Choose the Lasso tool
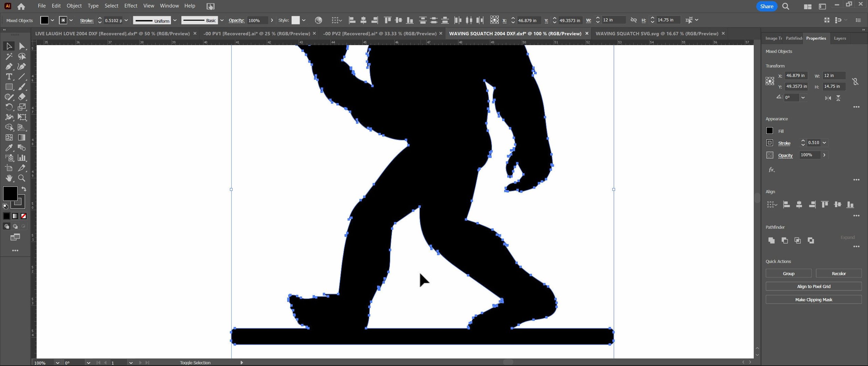Screen dimensions: 868x366 click(x=22, y=56)
